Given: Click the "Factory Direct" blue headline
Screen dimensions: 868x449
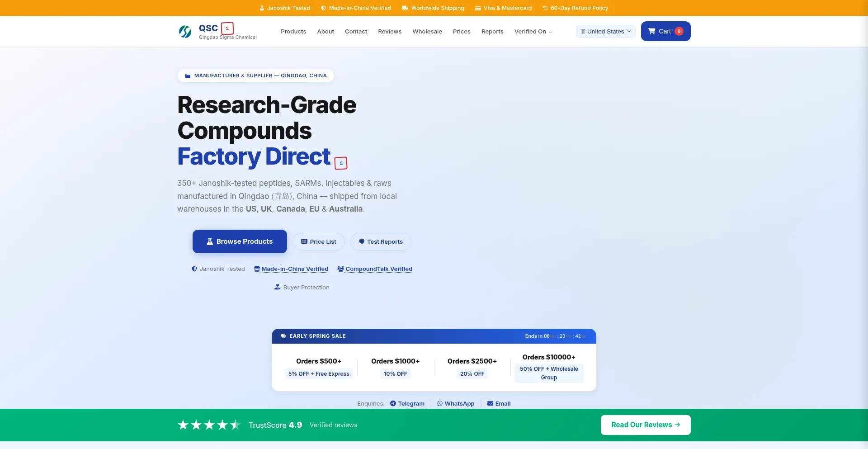Looking at the screenshot, I should (x=254, y=156).
